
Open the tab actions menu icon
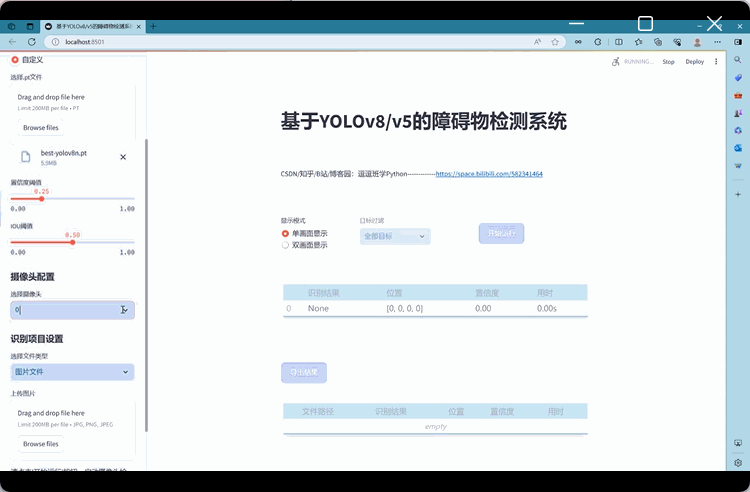pyautogui.click(x=30, y=26)
